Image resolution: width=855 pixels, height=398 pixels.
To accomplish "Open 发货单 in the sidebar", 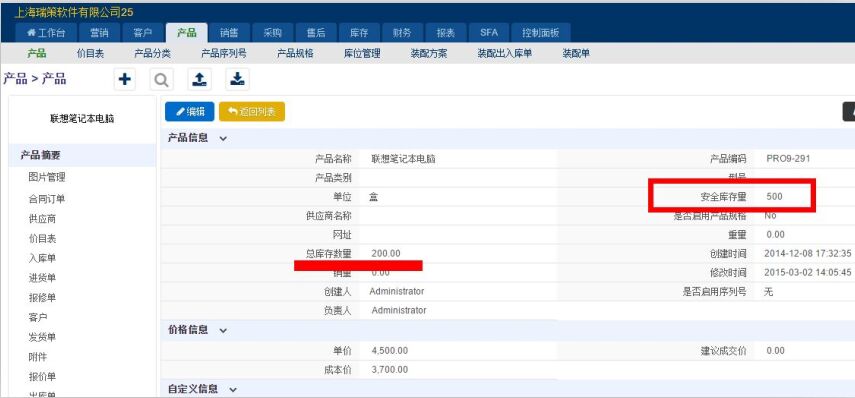I will [x=43, y=337].
